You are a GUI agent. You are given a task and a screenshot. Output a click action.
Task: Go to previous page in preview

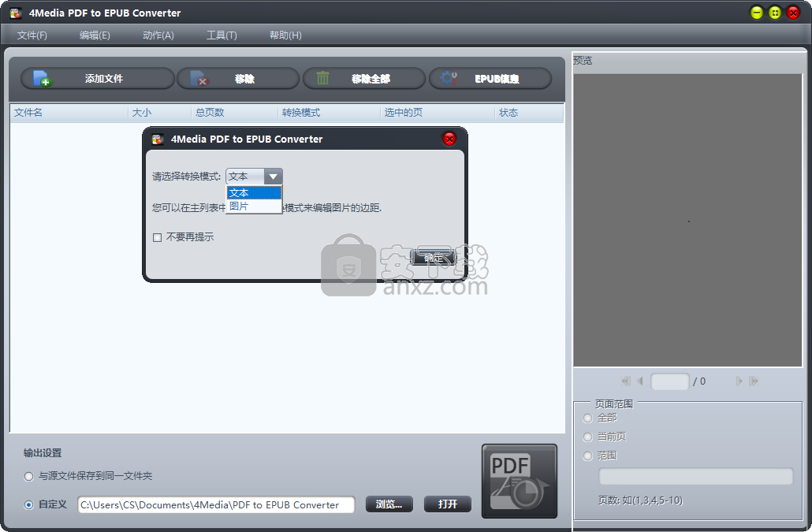(640, 381)
